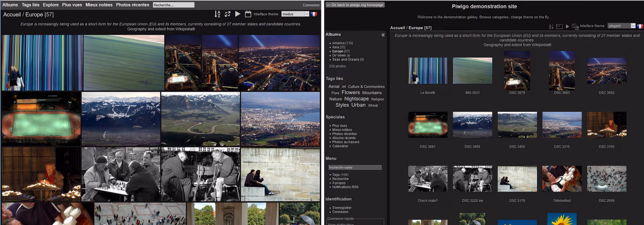Open the America album link in sidebar
The width and height of the screenshot is (644, 225).
(338, 43)
